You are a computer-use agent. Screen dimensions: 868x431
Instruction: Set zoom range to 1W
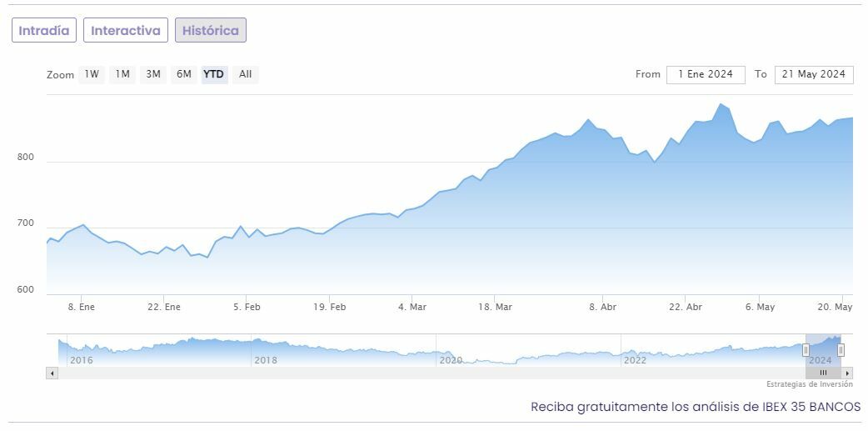[x=91, y=74]
